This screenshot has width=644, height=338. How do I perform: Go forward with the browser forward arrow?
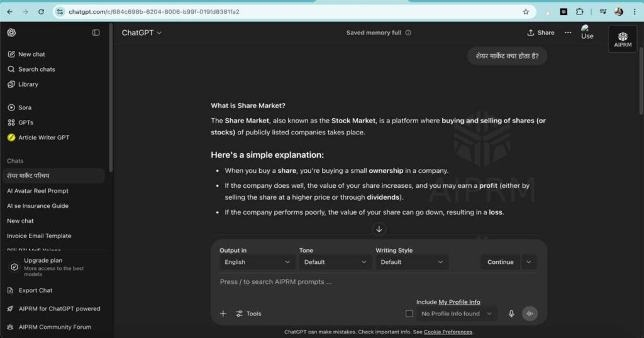tap(25, 11)
